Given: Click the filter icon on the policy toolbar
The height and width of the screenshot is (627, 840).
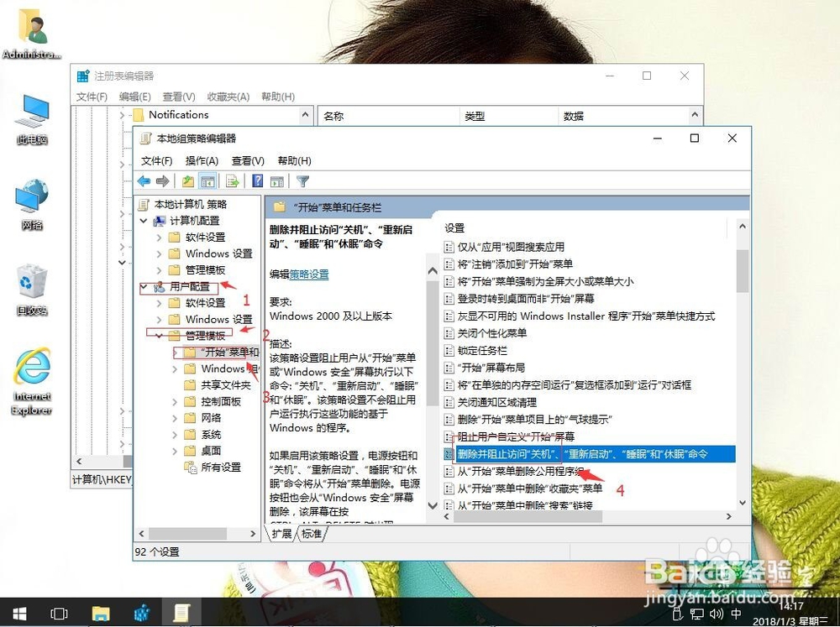Looking at the screenshot, I should pos(302,180).
